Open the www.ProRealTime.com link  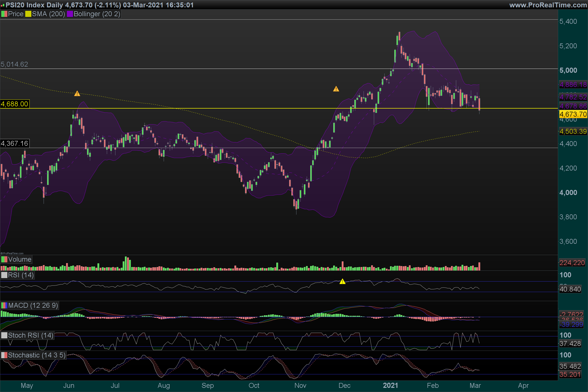pyautogui.click(x=548, y=5)
